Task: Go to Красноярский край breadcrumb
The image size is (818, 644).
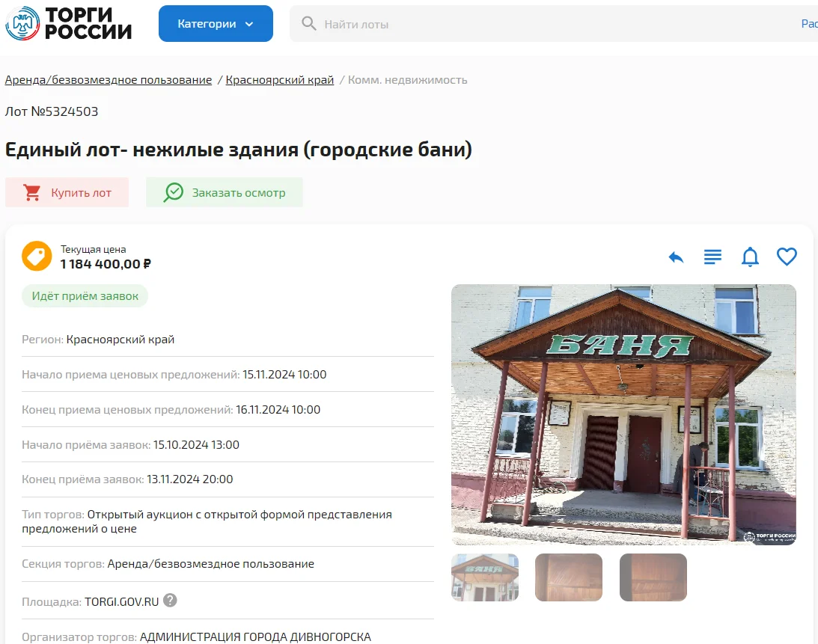Action: coord(280,80)
